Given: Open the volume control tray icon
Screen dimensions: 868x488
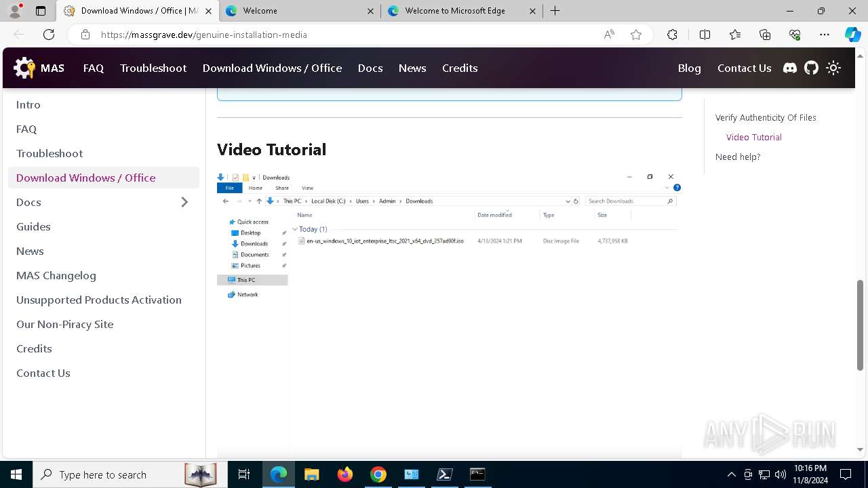Looking at the screenshot, I should pos(780,474).
